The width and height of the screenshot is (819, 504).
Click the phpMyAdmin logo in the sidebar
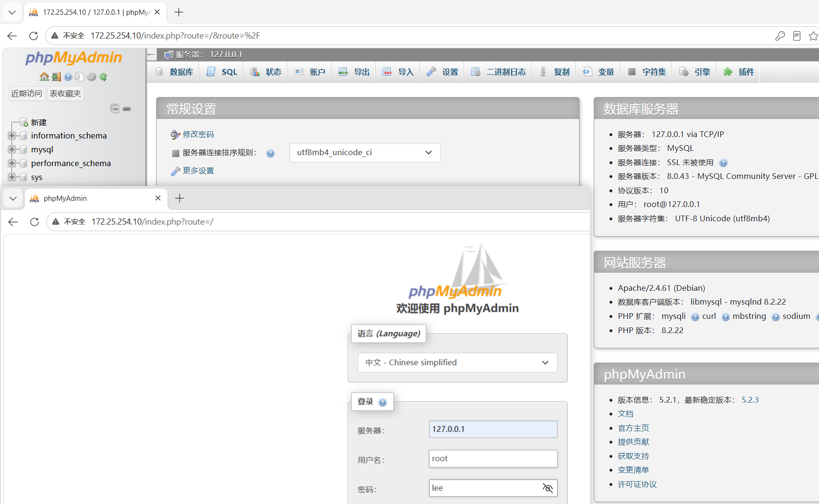[x=74, y=58]
